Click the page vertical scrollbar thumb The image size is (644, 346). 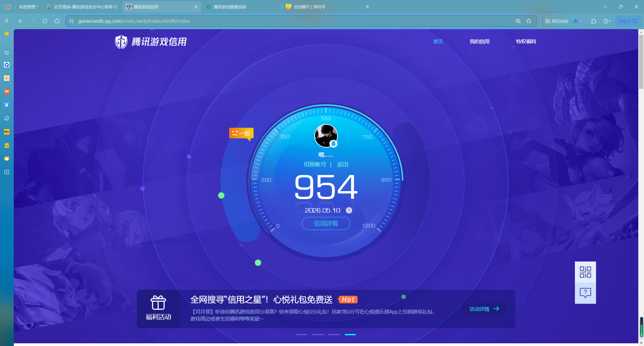(641, 62)
